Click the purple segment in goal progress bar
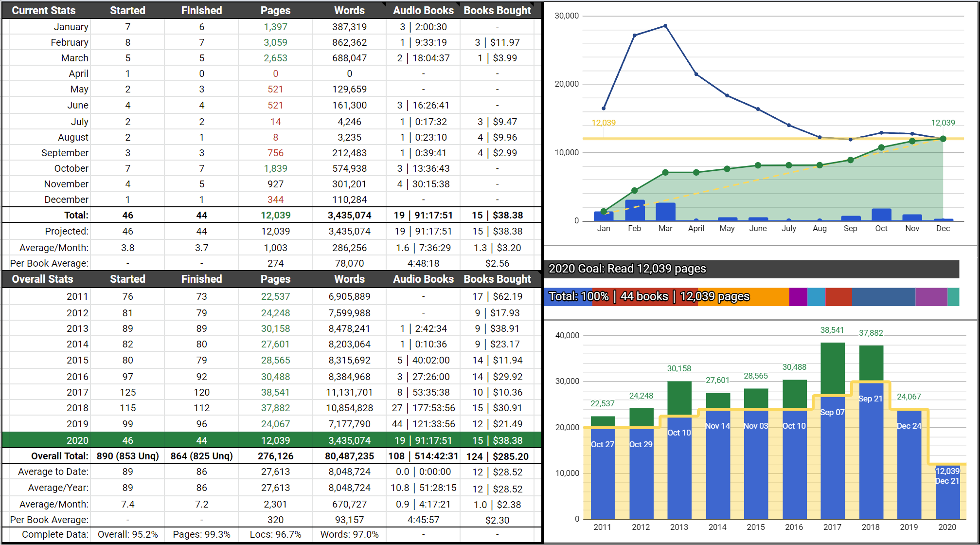This screenshot has width=980, height=545. tap(798, 297)
